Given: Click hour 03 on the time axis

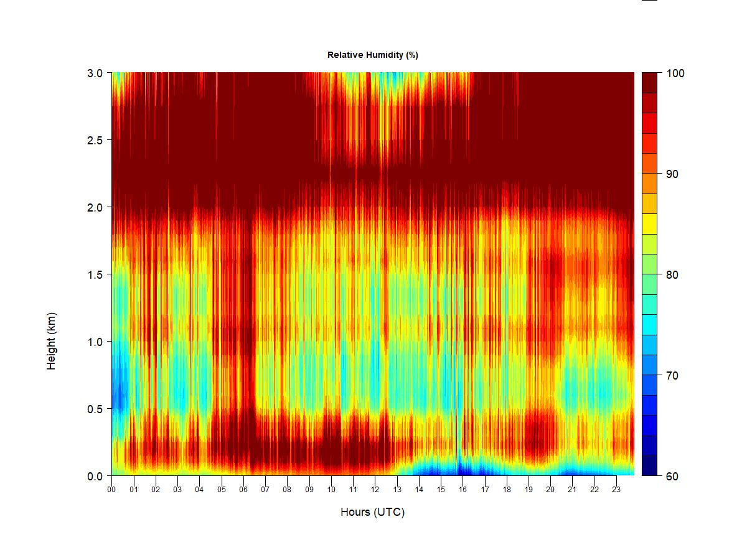Looking at the screenshot, I should [177, 490].
